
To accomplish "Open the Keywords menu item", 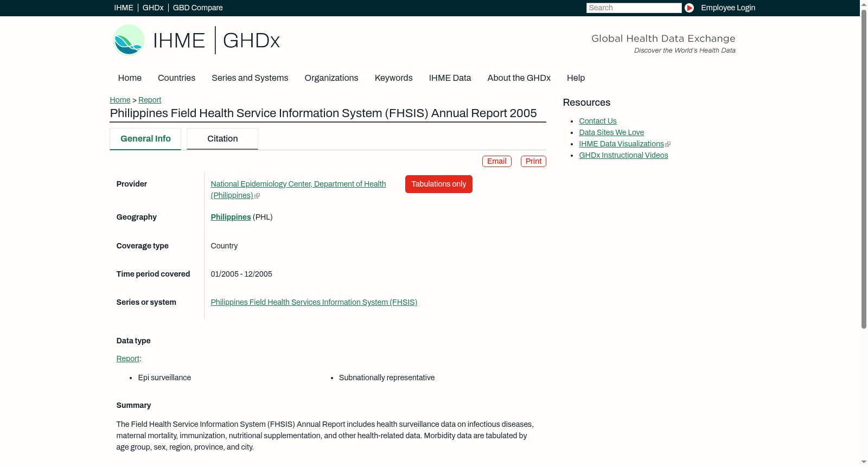I will 394,78.
